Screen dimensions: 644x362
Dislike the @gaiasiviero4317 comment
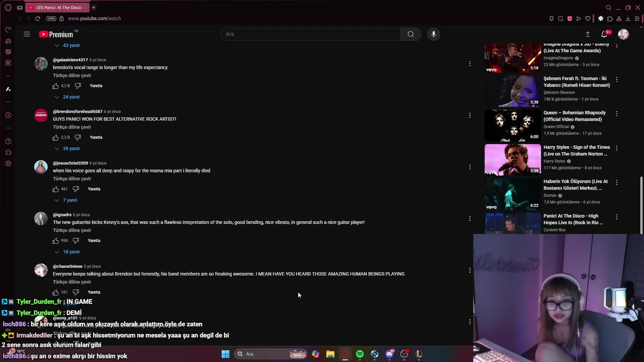(77, 86)
